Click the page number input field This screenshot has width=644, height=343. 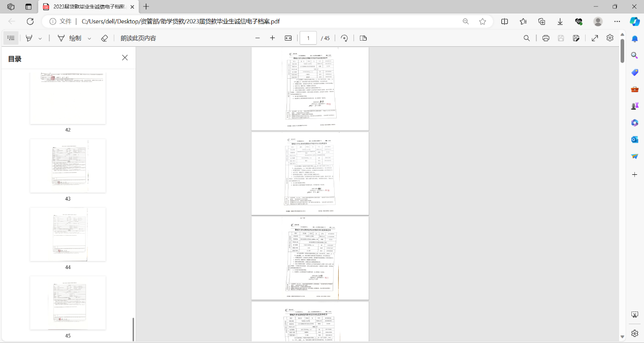coord(308,38)
